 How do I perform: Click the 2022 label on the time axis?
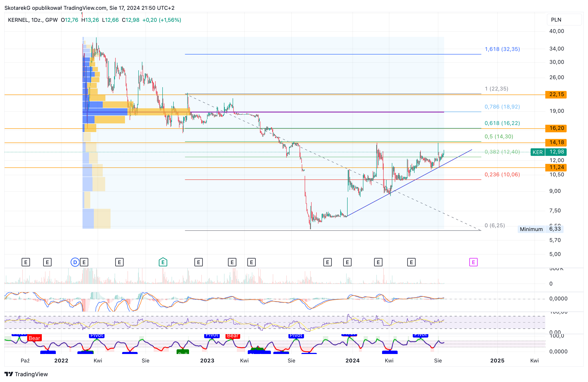pyautogui.click(x=61, y=360)
